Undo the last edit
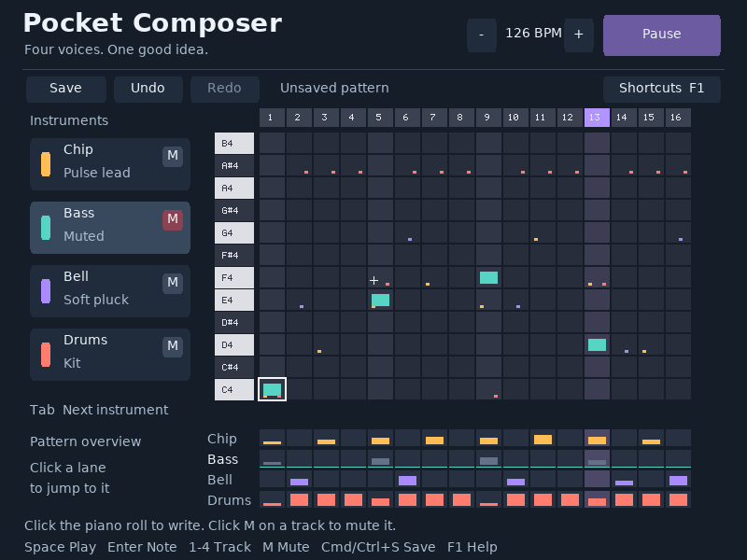The height and width of the screenshot is (560, 747). tap(148, 89)
